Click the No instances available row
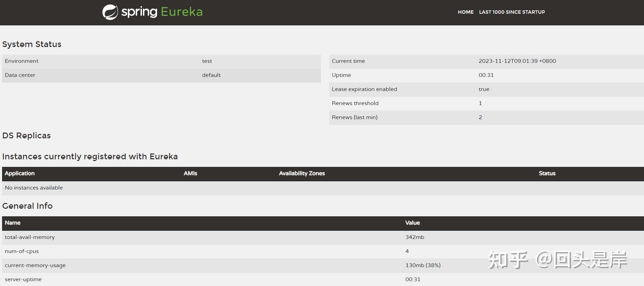 click(x=34, y=188)
